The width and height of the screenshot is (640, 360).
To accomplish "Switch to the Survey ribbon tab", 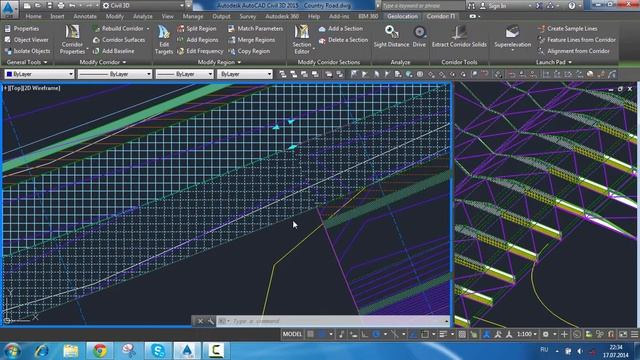I will 247,16.
